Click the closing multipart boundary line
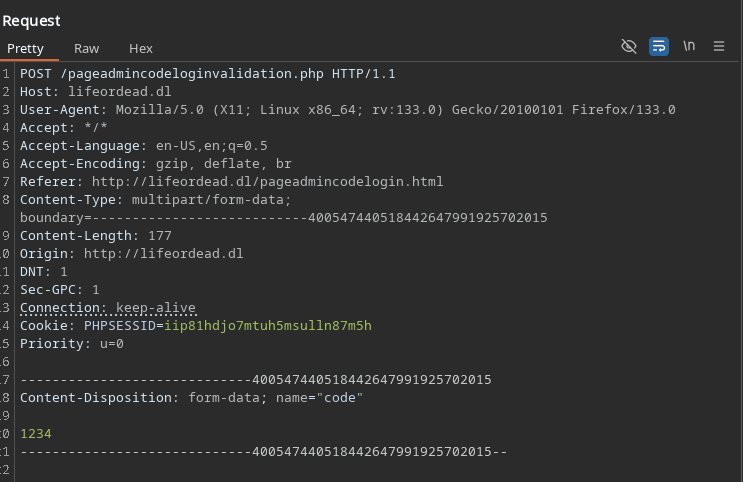Image resolution: width=743 pixels, height=482 pixels. [x=264, y=452]
